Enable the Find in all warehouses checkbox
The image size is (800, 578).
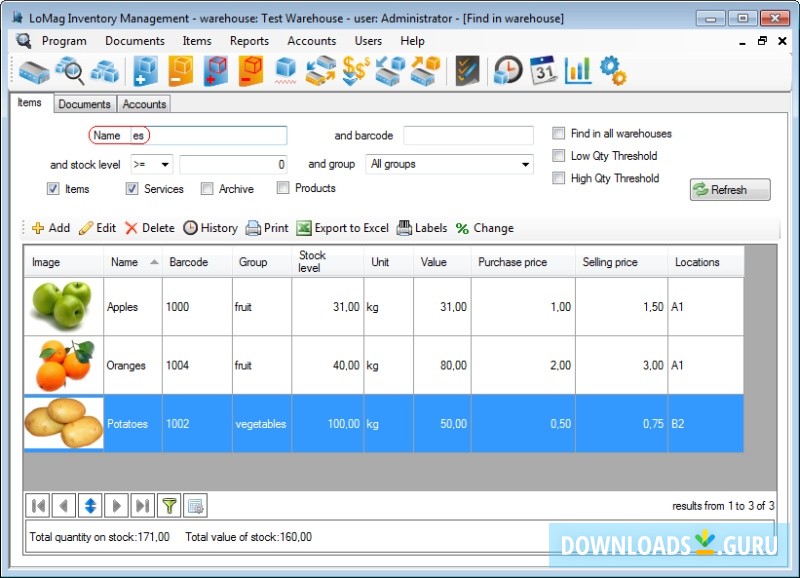pyautogui.click(x=558, y=133)
